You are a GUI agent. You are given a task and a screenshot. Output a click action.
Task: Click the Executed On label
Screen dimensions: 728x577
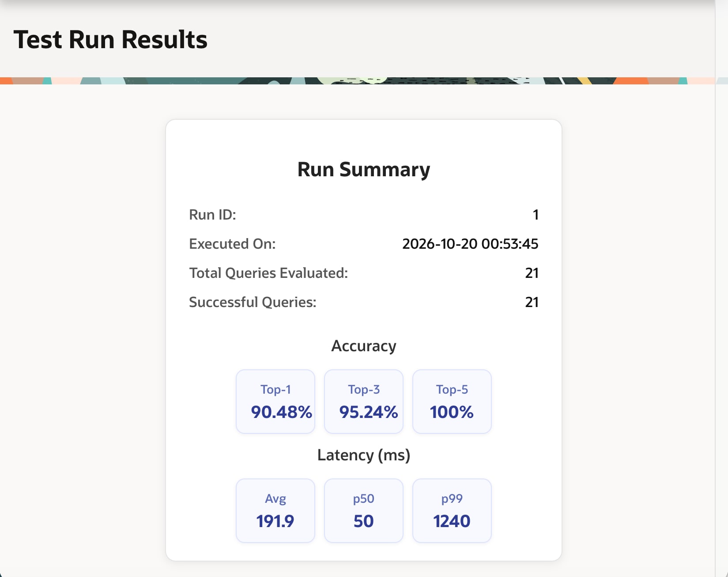[x=232, y=244]
